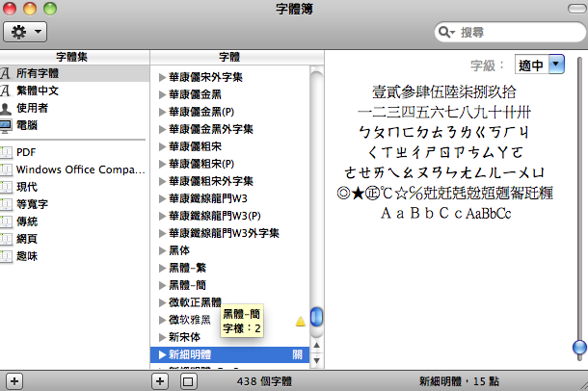Select 黑体 font row
Viewport: 588px width, 391px height.
coord(229,250)
